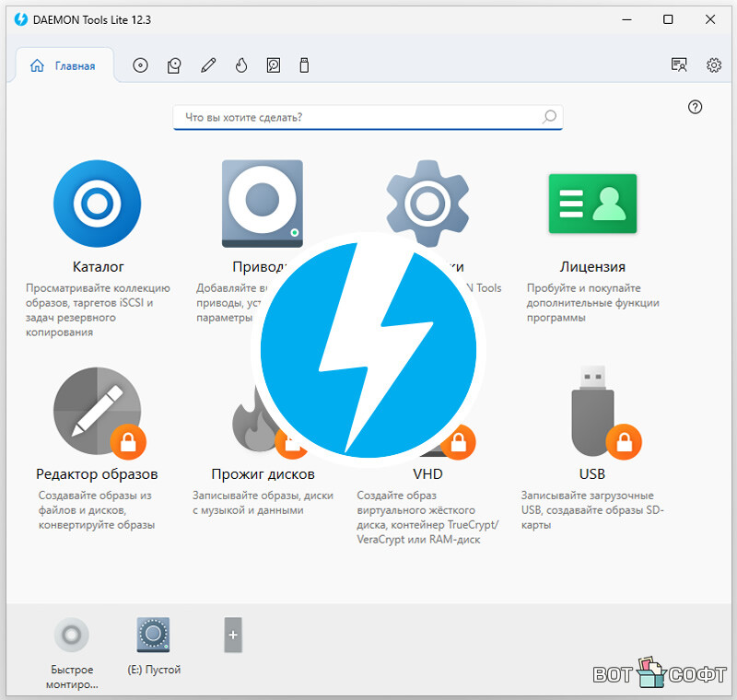Image resolution: width=737 pixels, height=700 pixels.
Task: Add a new drive with plus button
Action: click(x=233, y=636)
